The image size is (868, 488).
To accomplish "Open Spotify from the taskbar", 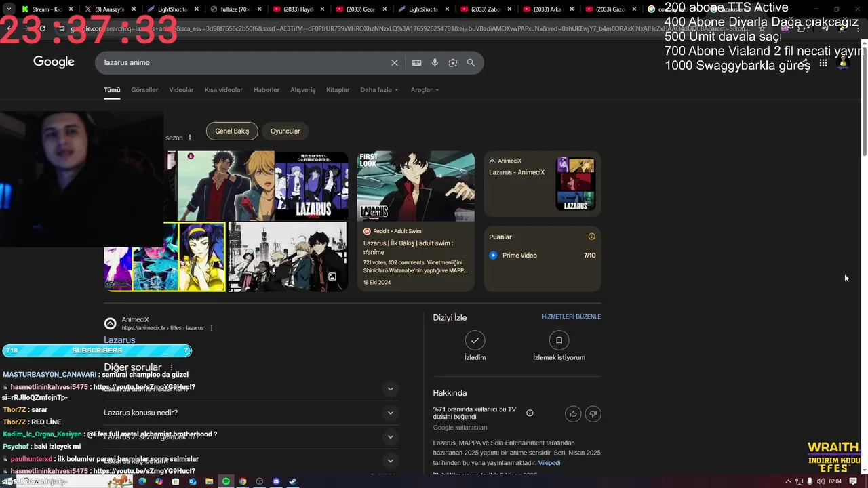I will [226, 481].
